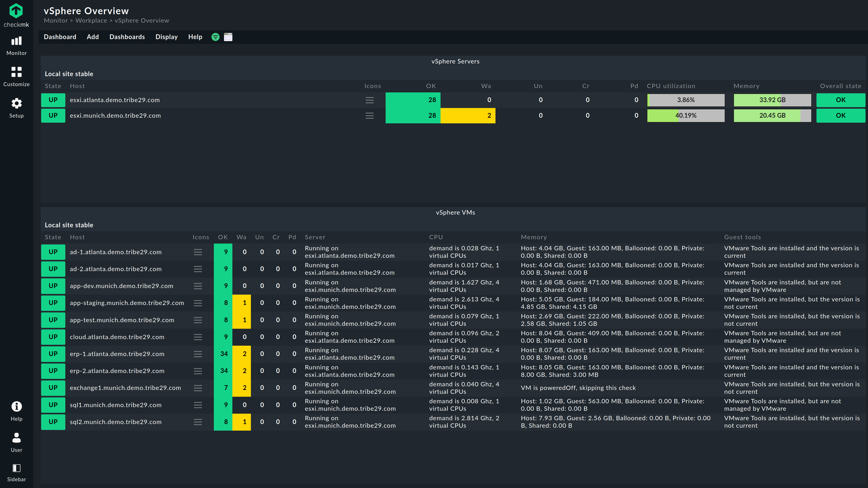Image resolution: width=868 pixels, height=488 pixels.
Task: Click UP state badge for erp-1.atlanta
Action: 53,354
